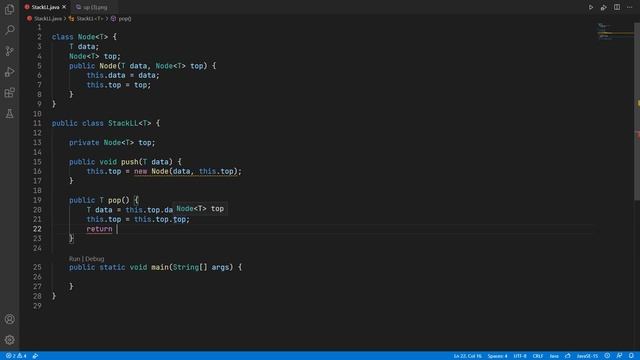Click the 'Node<T> top' hover tooltip
The height and width of the screenshot is (360, 640).
click(x=200, y=209)
